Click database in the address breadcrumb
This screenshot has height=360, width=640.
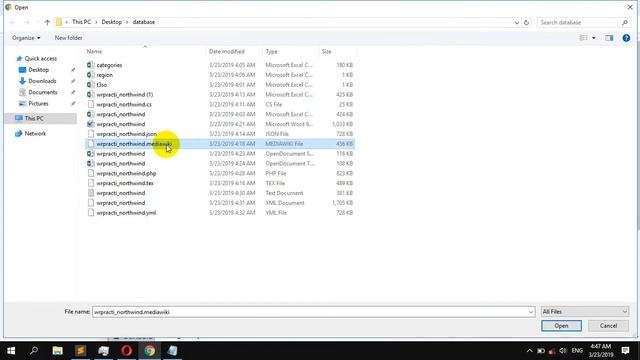(x=144, y=22)
